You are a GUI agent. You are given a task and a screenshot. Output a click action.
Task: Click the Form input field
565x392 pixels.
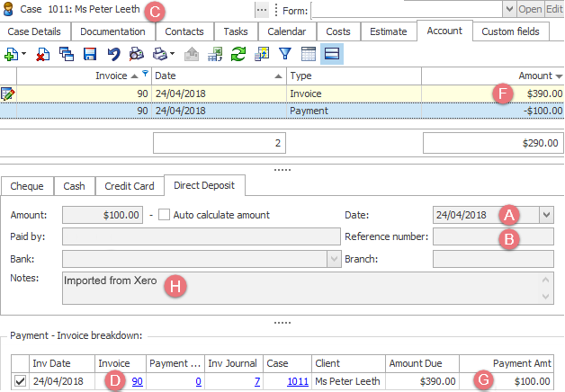(x=408, y=10)
